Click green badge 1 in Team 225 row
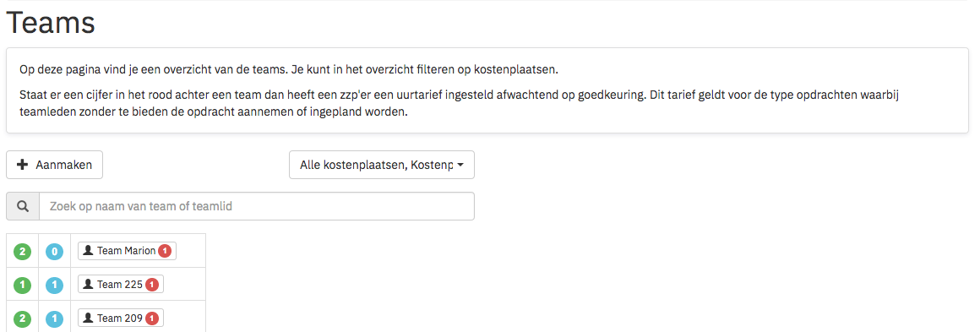This screenshot has width=980, height=332. pyautogui.click(x=23, y=285)
